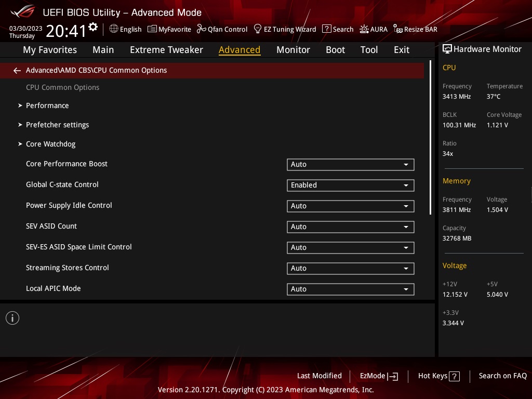Open settings gear next to the clock
Image resolution: width=532 pixels, height=399 pixels.
point(93,27)
